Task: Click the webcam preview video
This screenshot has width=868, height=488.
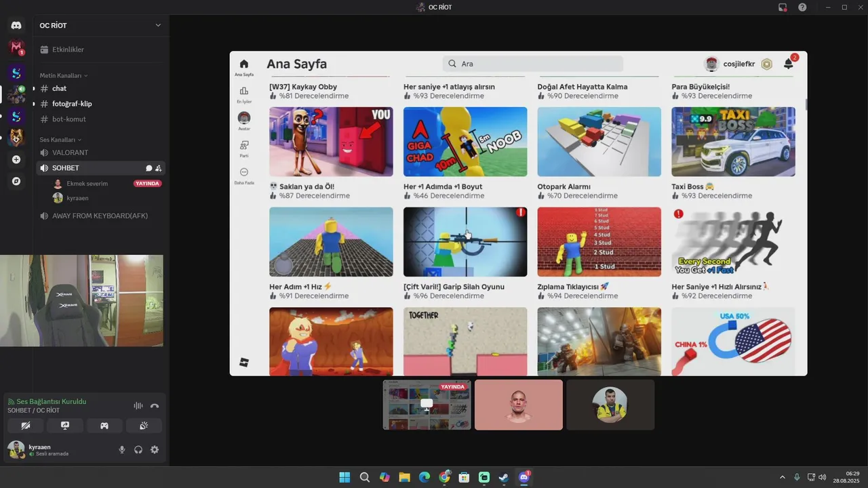Action: (x=81, y=301)
